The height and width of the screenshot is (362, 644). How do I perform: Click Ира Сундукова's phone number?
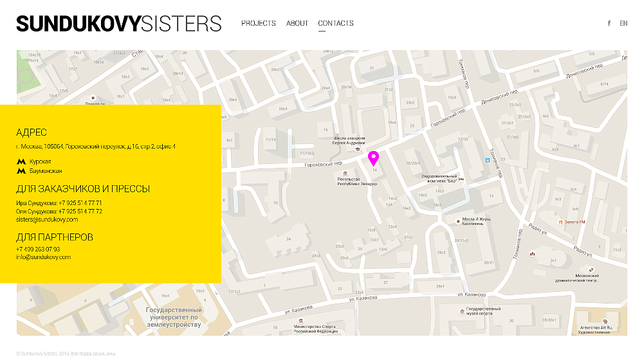coord(80,203)
